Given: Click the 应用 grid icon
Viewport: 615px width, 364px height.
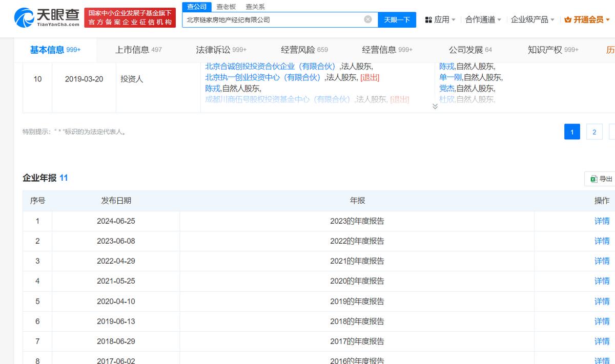Looking at the screenshot, I should 429,19.
